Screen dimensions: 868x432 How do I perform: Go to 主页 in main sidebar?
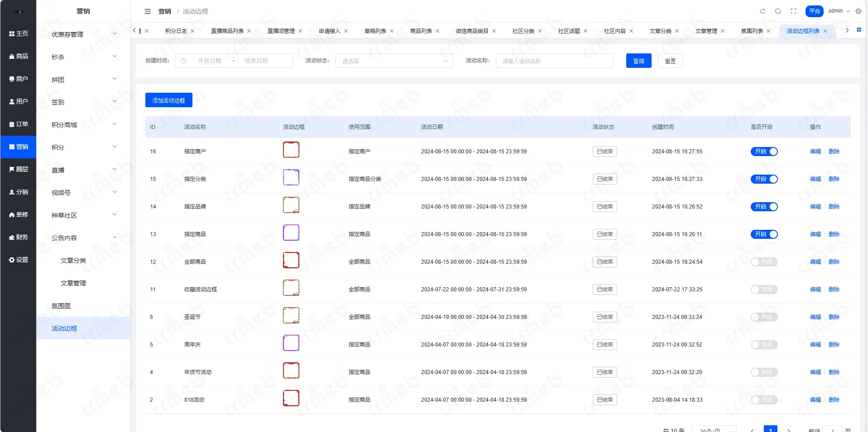pos(19,33)
